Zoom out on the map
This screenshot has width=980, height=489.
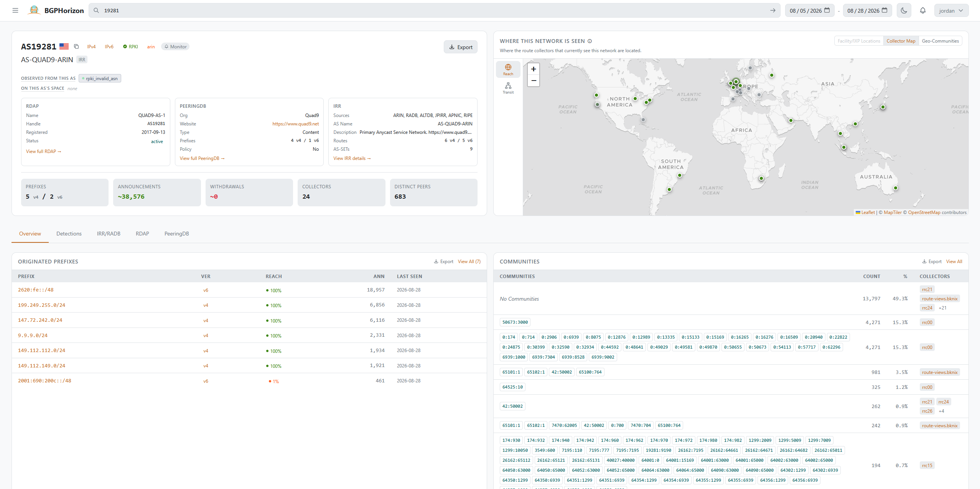point(533,81)
